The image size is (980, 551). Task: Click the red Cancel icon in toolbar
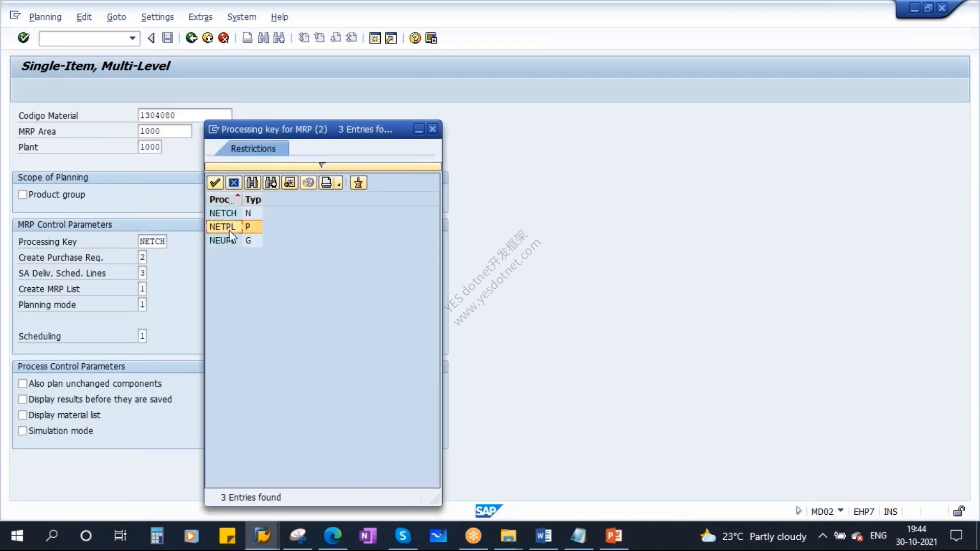click(x=224, y=38)
